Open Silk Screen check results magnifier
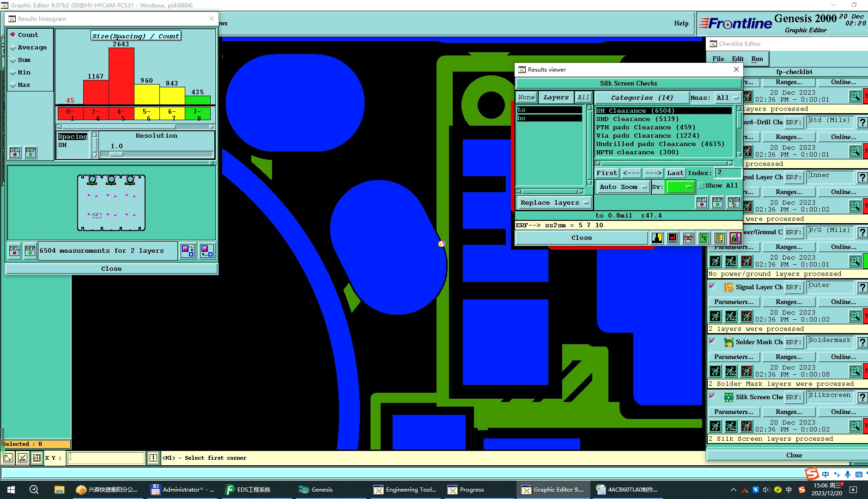The image size is (868, 499). (x=855, y=426)
